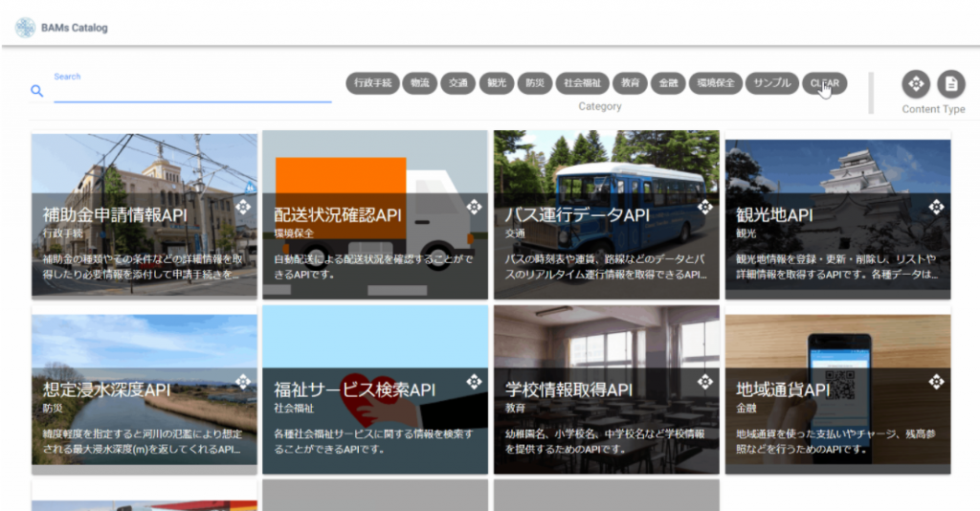The height and width of the screenshot is (511, 980).
Task: Click API icon on 観光地API card
Action: click(936, 206)
